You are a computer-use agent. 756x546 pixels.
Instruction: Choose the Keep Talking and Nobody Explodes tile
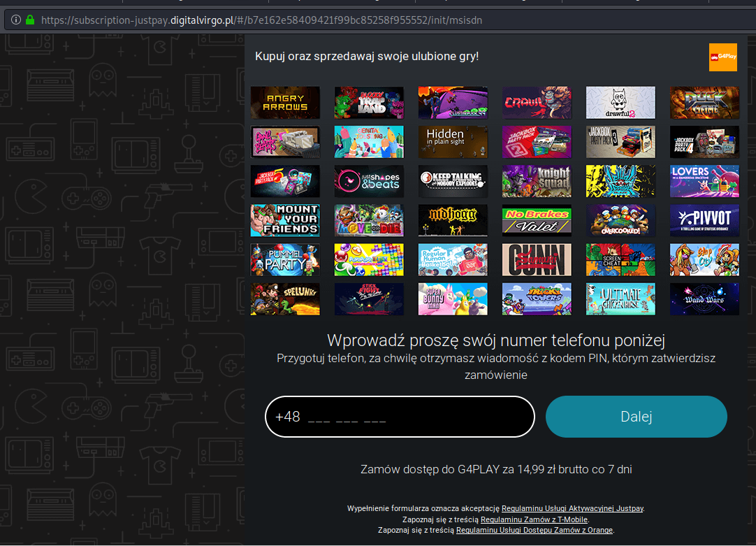453,181
